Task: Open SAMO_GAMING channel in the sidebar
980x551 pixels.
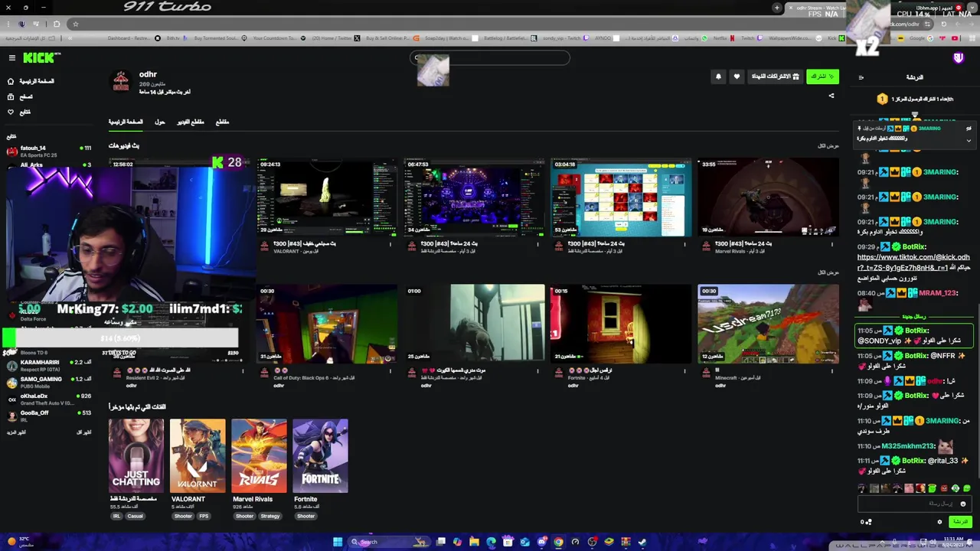Action: click(x=47, y=382)
